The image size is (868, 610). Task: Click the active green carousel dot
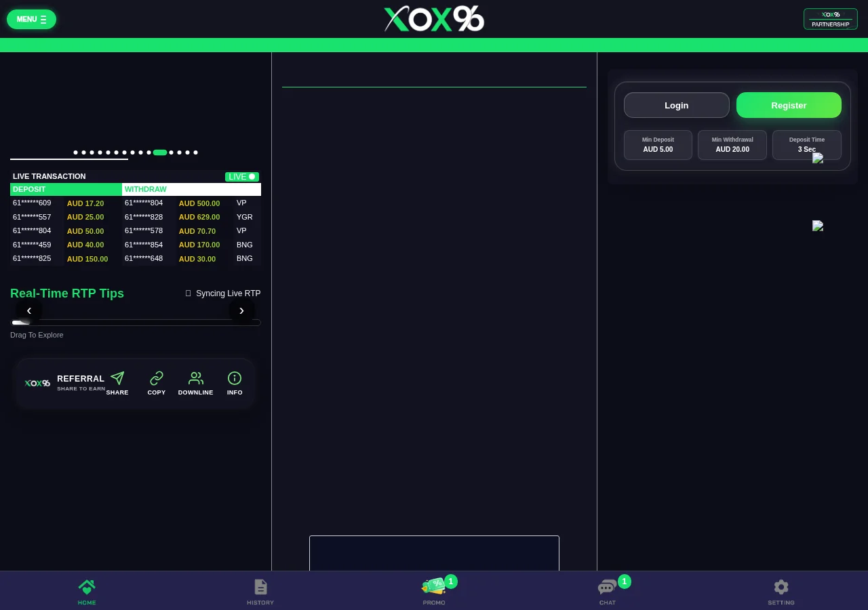pyautogui.click(x=160, y=152)
